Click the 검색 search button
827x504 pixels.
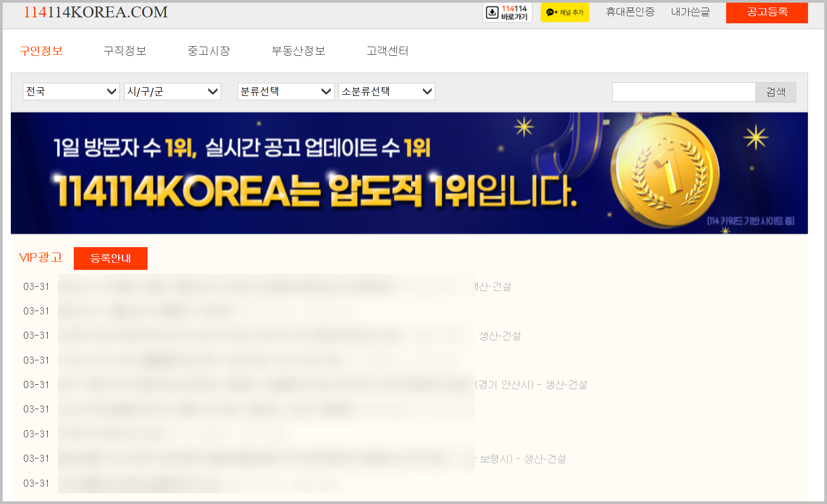tap(775, 92)
